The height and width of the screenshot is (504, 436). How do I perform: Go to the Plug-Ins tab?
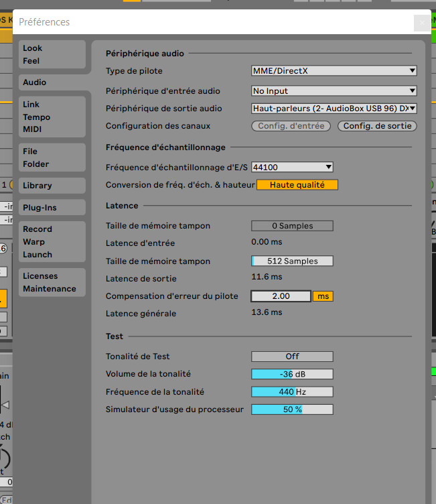click(52, 207)
